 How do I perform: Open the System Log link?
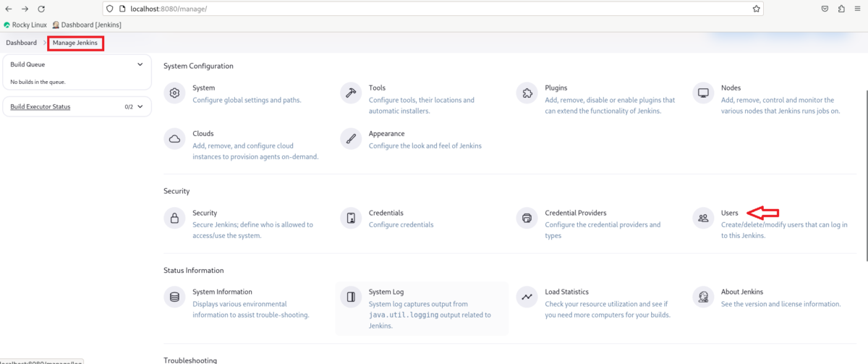point(386,292)
